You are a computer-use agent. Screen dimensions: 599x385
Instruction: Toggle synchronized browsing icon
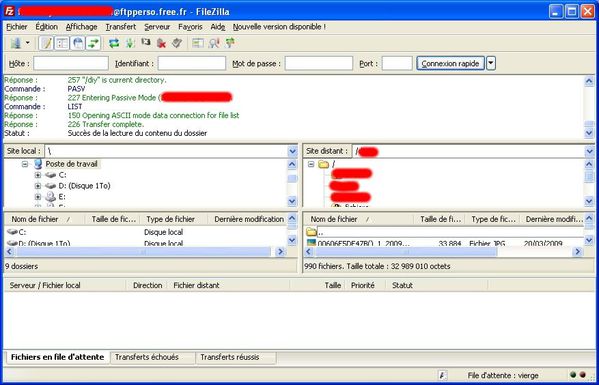pos(230,43)
